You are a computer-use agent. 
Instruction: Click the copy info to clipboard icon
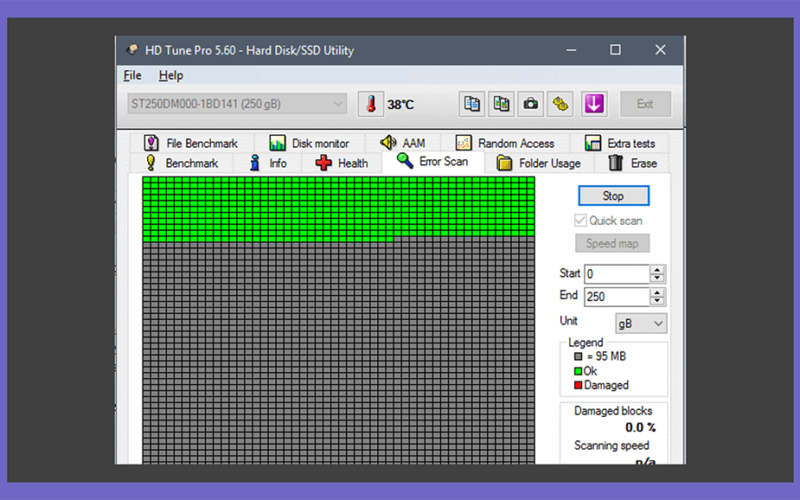tap(471, 104)
